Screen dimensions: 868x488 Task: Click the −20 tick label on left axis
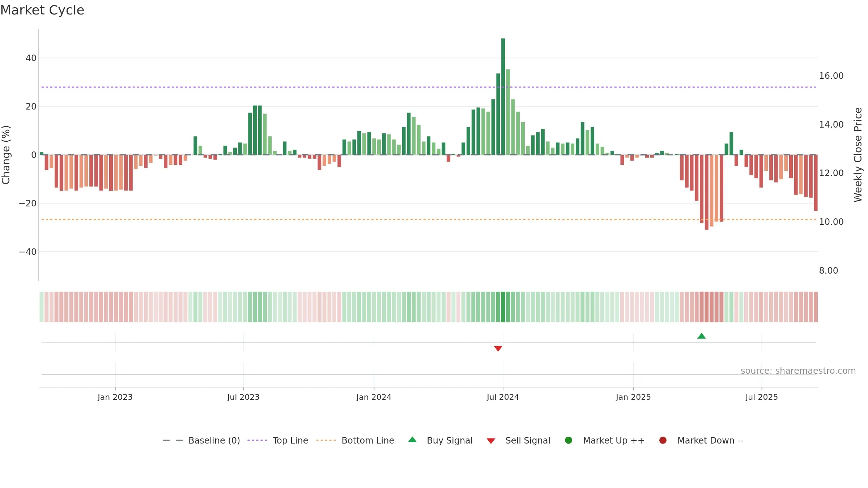point(28,204)
